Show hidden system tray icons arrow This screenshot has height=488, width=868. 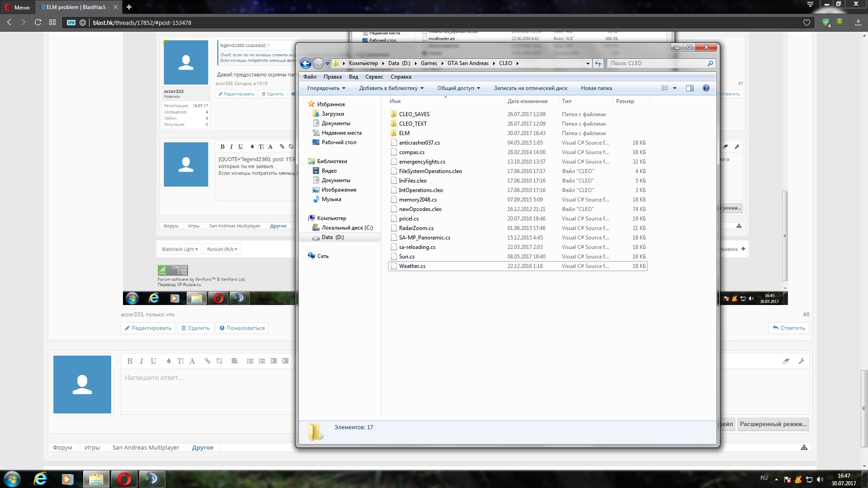point(777,479)
